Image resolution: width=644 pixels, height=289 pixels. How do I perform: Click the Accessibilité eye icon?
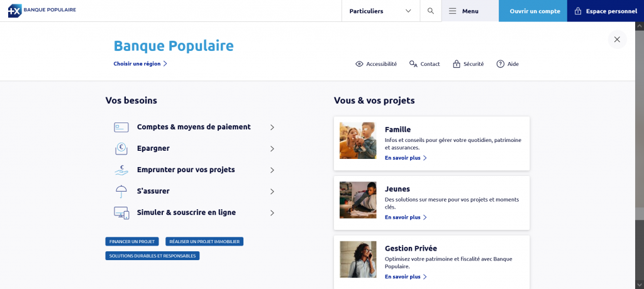(360, 64)
